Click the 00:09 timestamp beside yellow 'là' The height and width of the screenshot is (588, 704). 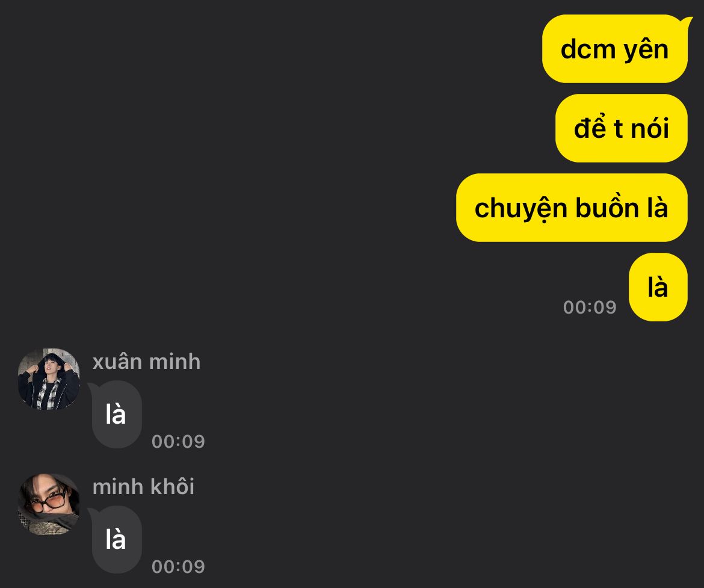click(590, 308)
